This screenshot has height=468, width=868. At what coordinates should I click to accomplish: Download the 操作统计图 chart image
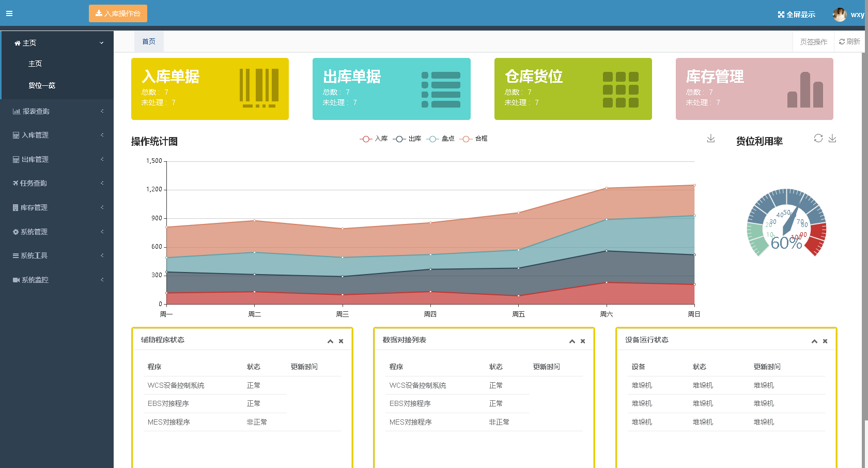[x=711, y=138]
